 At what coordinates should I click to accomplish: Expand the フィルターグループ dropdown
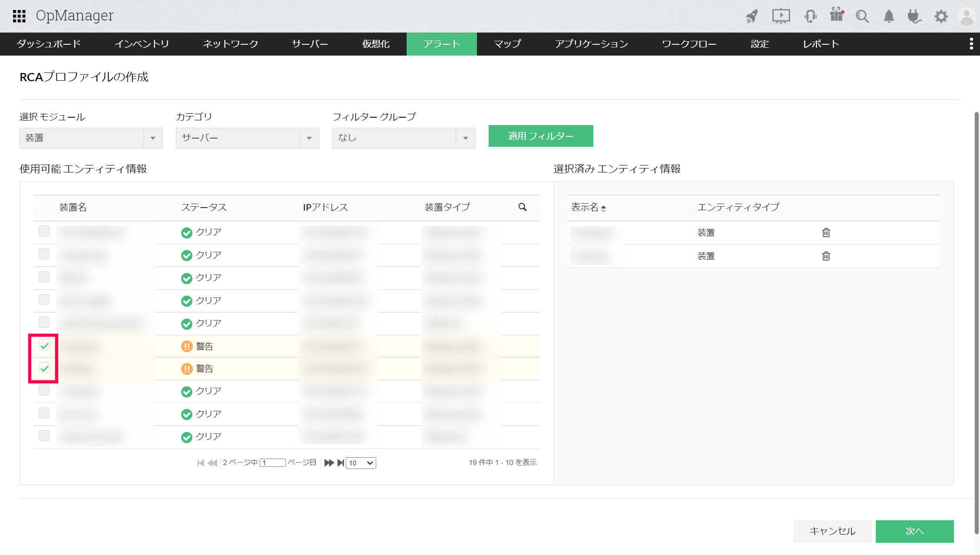tap(404, 138)
